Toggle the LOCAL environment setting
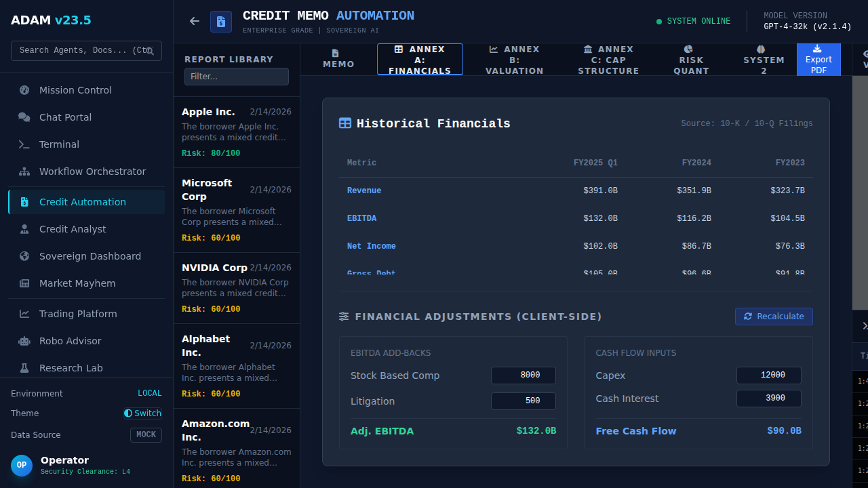The width and height of the screenshot is (868, 488). click(149, 394)
